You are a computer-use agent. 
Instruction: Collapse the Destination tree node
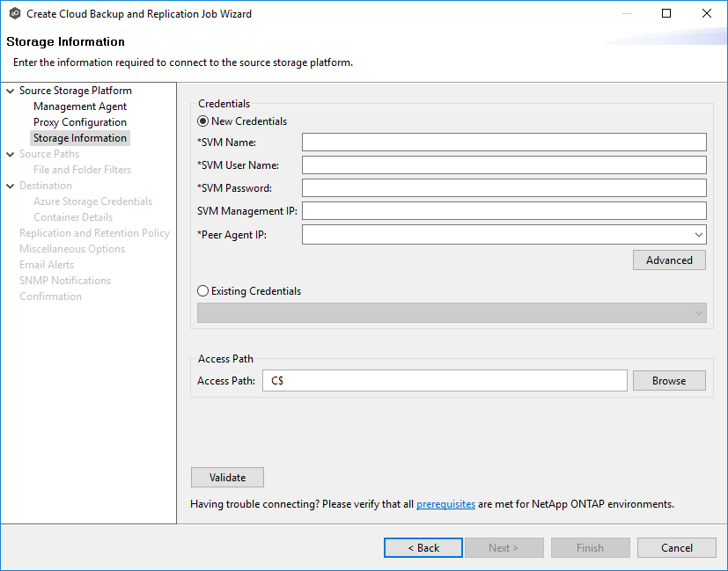pyautogui.click(x=11, y=186)
